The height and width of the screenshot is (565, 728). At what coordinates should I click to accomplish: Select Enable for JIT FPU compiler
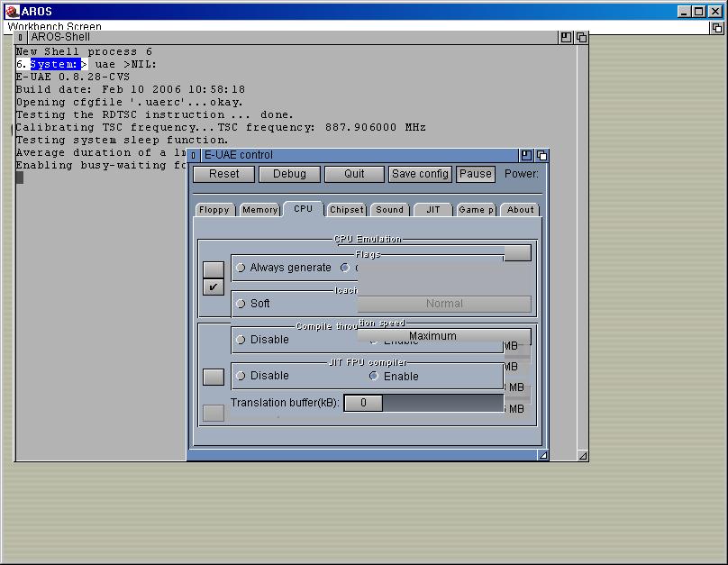coord(374,376)
